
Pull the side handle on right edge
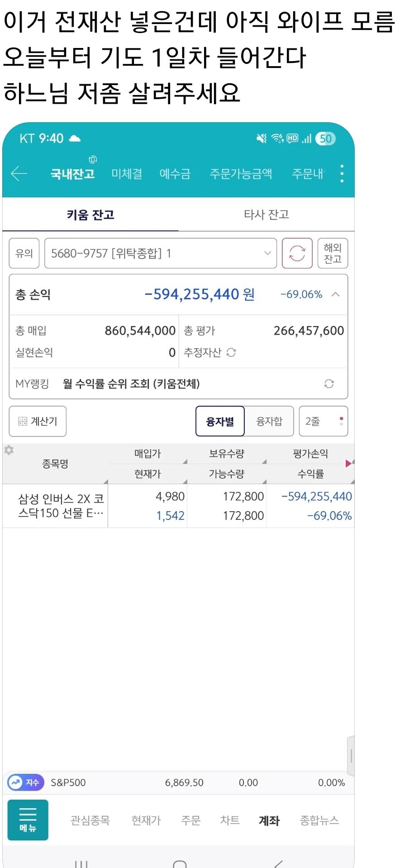click(x=351, y=756)
